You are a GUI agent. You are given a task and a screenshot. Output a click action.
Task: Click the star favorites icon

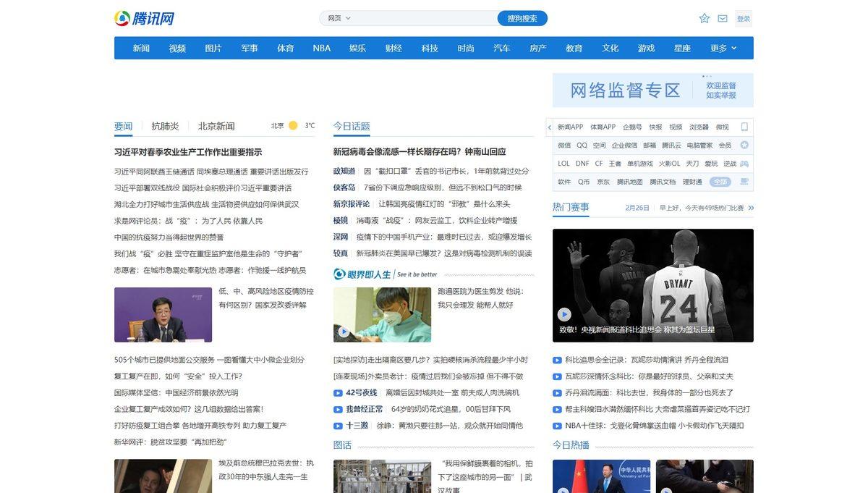(704, 19)
